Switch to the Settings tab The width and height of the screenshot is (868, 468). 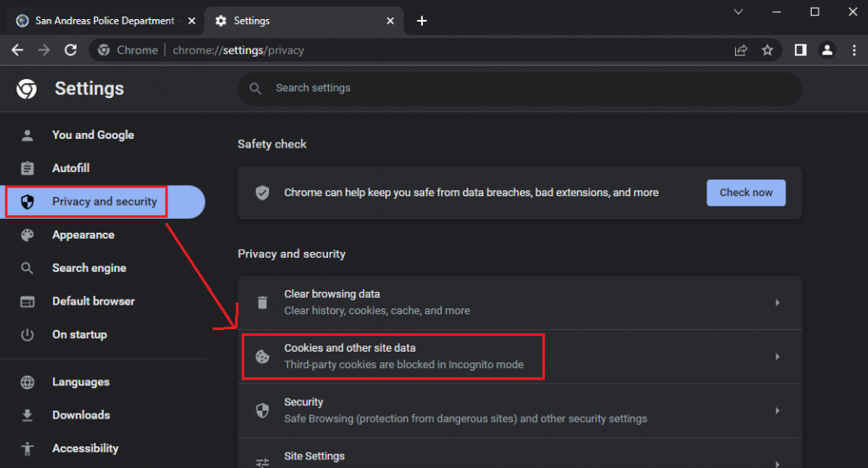click(304, 21)
